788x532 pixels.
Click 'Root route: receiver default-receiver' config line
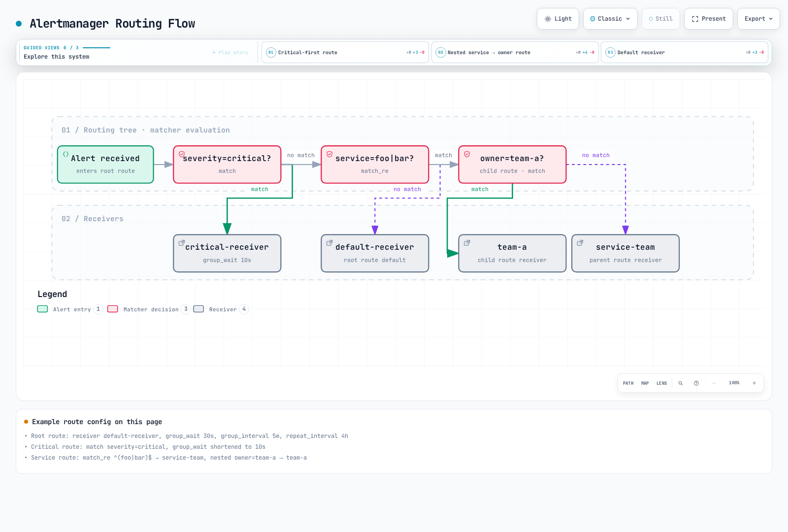click(x=190, y=436)
